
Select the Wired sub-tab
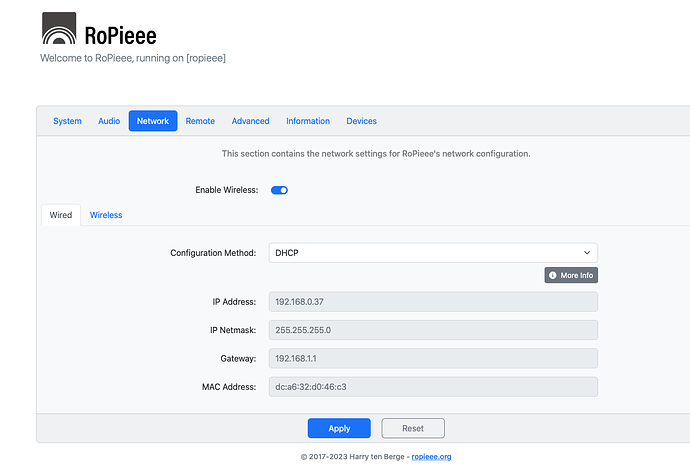click(x=61, y=215)
